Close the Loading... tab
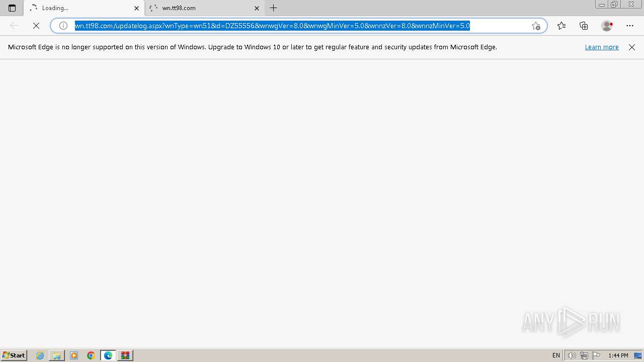This screenshot has width=644, height=362. 136,8
